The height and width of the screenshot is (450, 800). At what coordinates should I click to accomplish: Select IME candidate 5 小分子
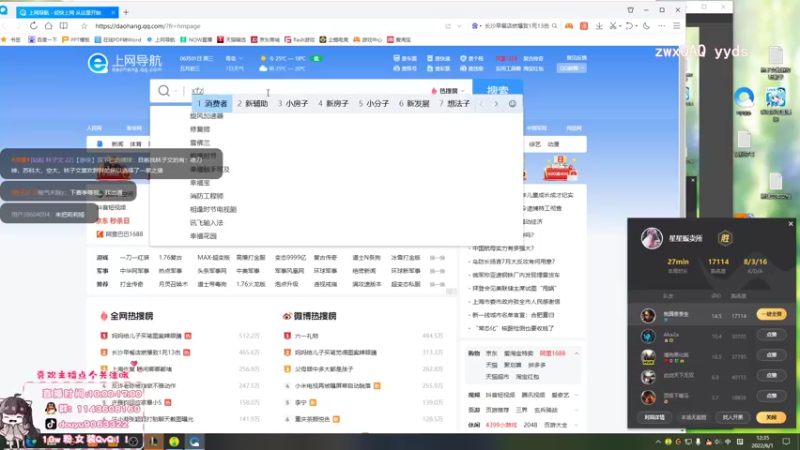coord(373,104)
